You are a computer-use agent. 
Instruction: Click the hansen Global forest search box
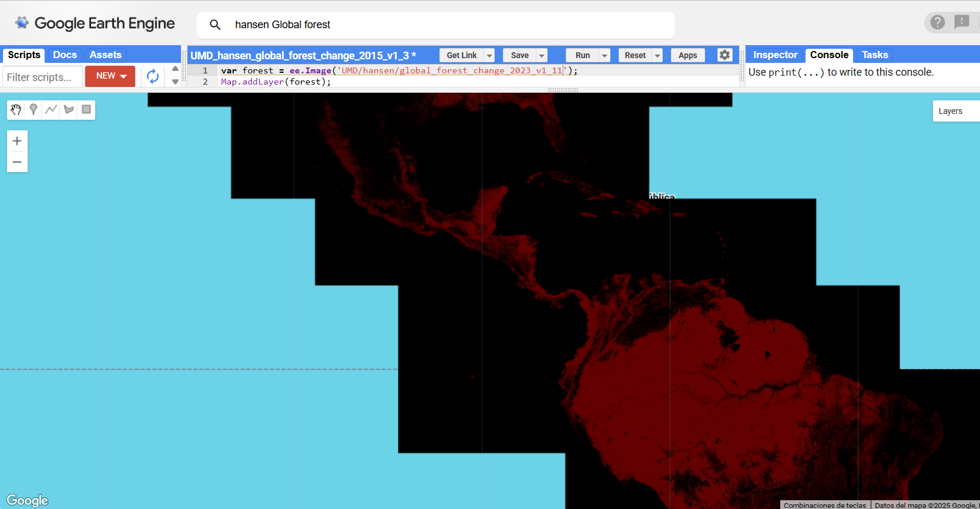[x=435, y=25]
